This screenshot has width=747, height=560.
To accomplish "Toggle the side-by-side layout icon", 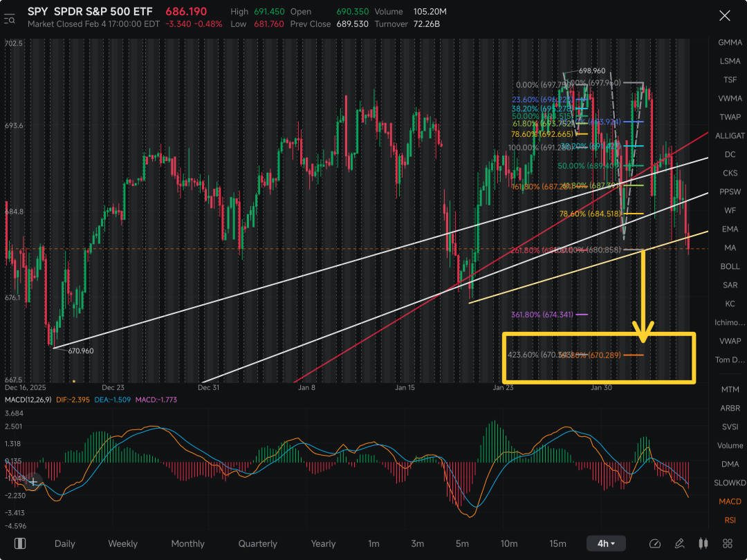I will click(20, 543).
